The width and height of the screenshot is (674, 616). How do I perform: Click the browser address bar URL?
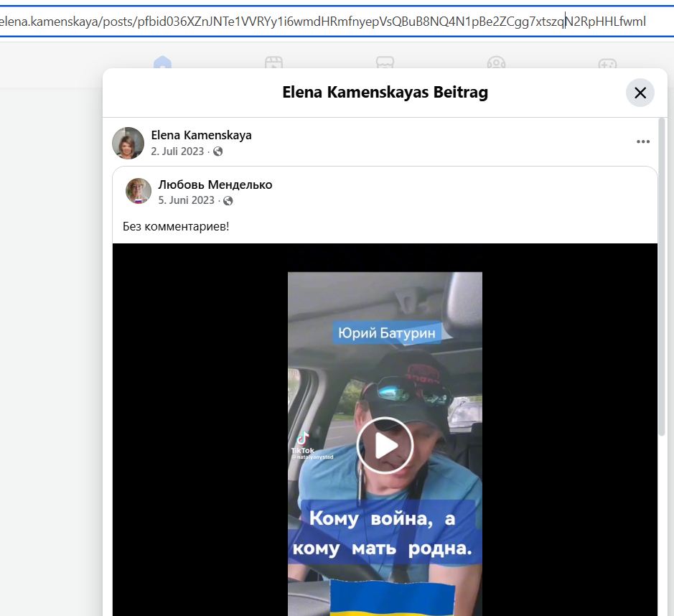pos(323,22)
